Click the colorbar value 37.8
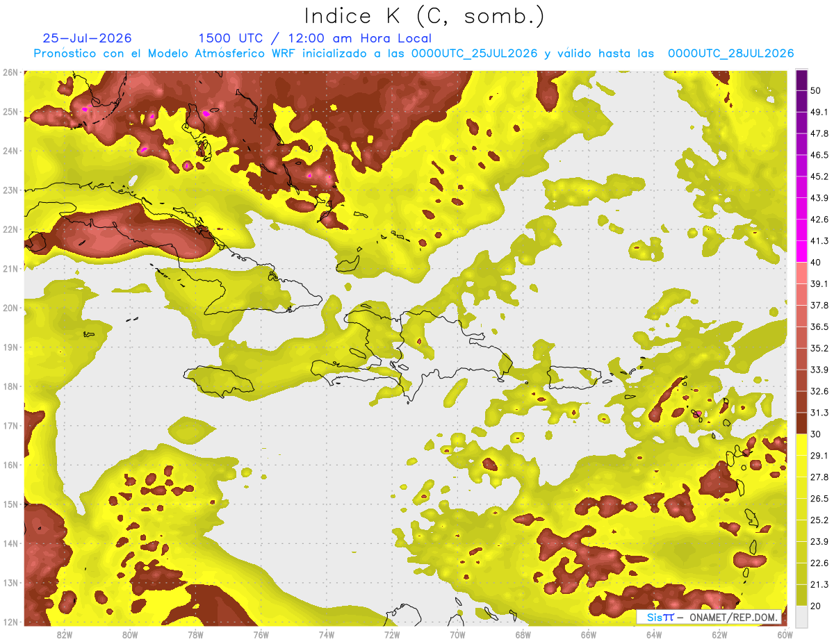 pyautogui.click(x=819, y=305)
